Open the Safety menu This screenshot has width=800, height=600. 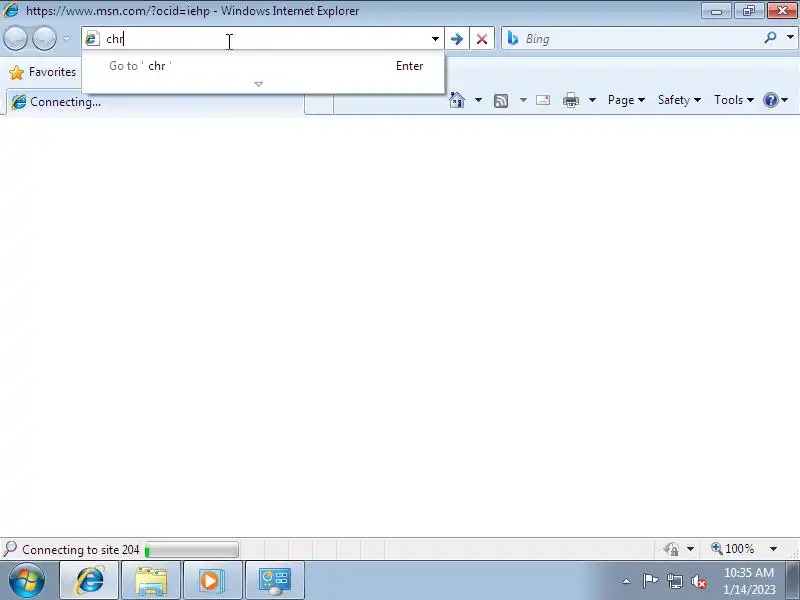[x=679, y=100]
